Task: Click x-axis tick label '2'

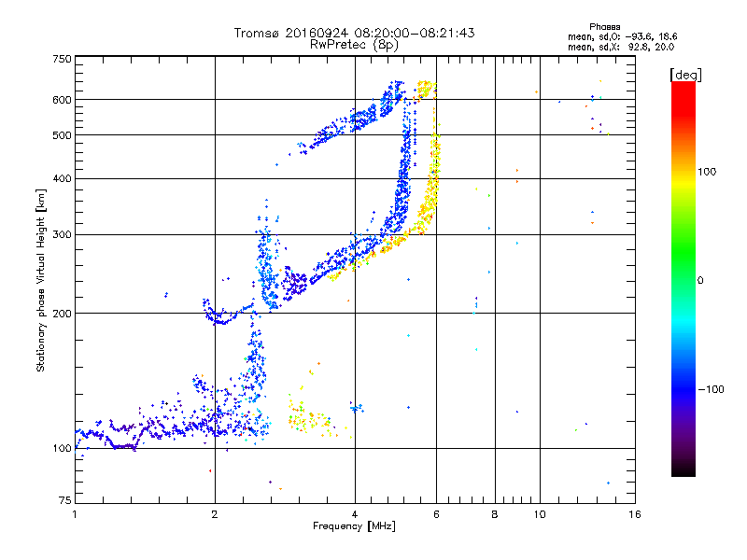Action: tap(215, 514)
